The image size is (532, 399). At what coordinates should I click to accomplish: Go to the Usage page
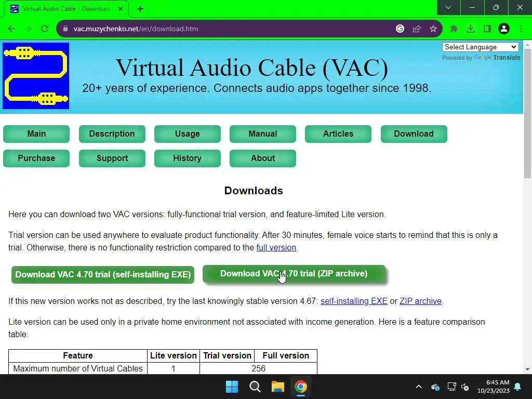tap(187, 134)
